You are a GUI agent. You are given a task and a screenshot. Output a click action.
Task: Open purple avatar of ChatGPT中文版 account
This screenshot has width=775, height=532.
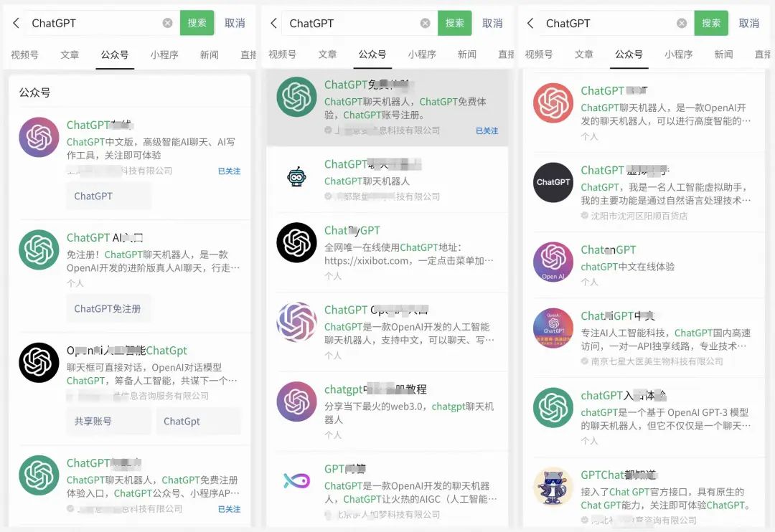39,137
